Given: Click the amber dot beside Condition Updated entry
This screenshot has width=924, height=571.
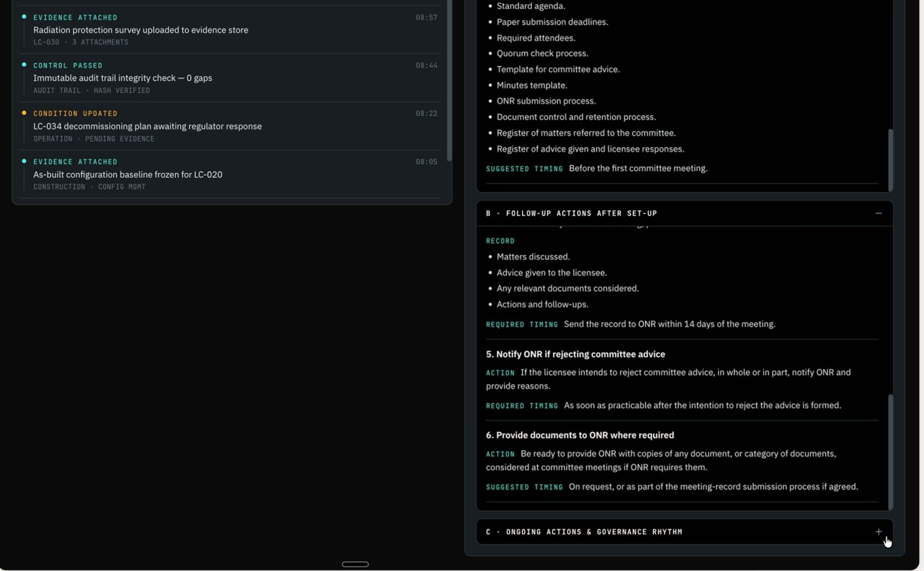Looking at the screenshot, I should click(x=24, y=113).
